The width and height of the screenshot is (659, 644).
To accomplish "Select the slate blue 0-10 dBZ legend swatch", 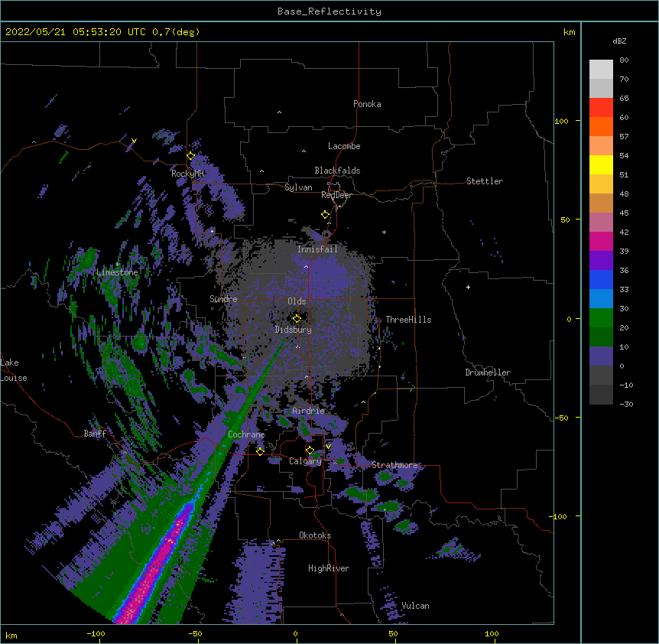I will [x=601, y=356].
